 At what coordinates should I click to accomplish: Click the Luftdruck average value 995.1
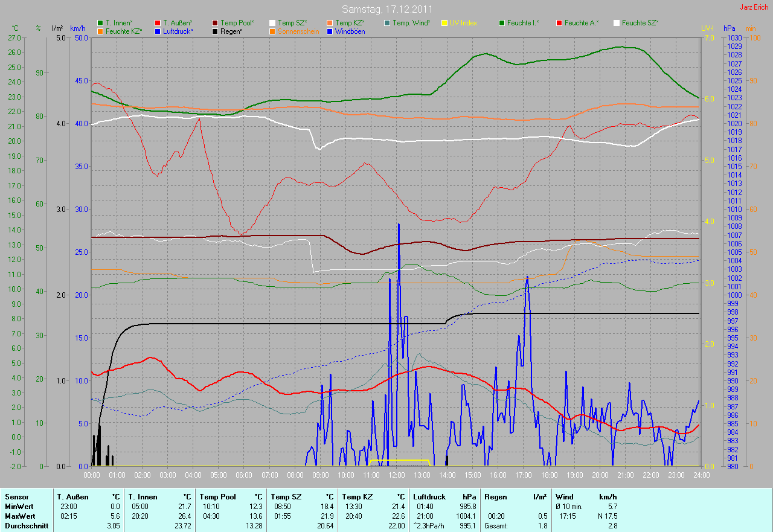(x=467, y=526)
